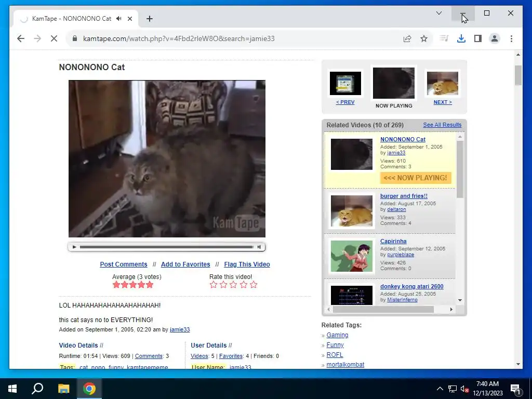Click the related videos left arrow
This screenshot has width=532, height=399.
(x=328, y=310)
